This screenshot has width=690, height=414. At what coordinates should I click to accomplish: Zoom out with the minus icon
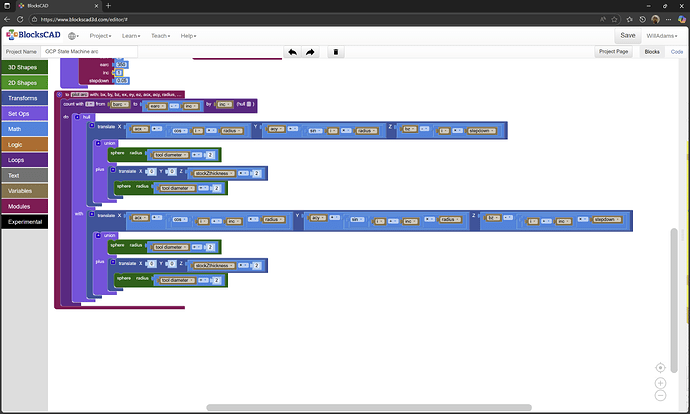pos(661,397)
